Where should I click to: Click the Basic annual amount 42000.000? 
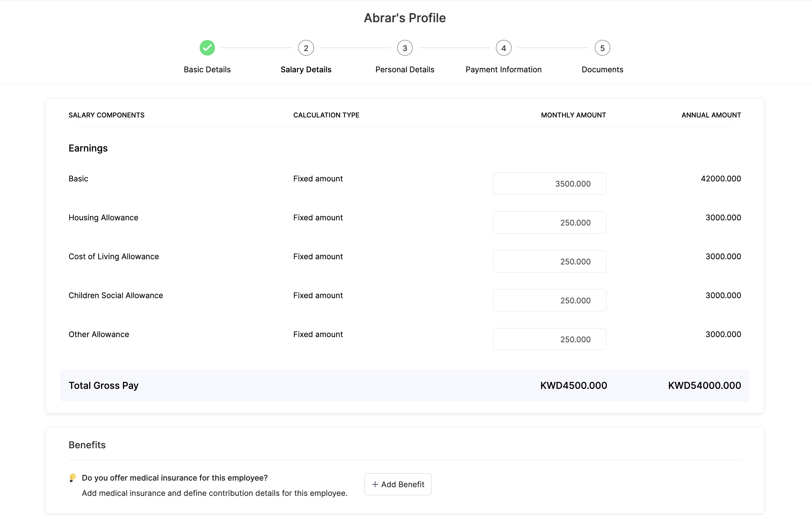click(721, 179)
